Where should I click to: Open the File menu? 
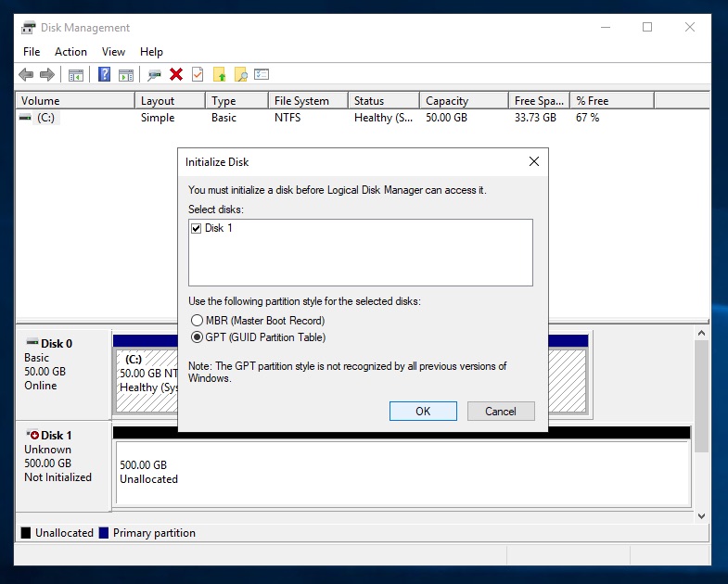[32, 52]
